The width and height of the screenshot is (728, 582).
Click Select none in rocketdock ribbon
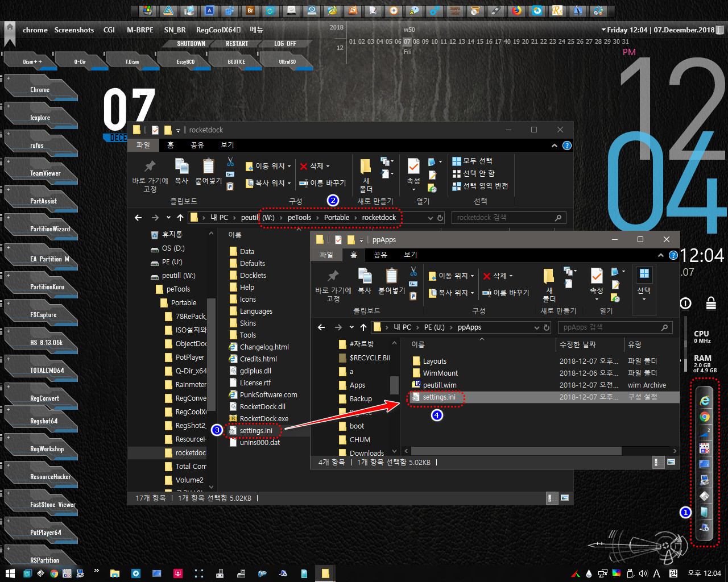click(x=473, y=173)
